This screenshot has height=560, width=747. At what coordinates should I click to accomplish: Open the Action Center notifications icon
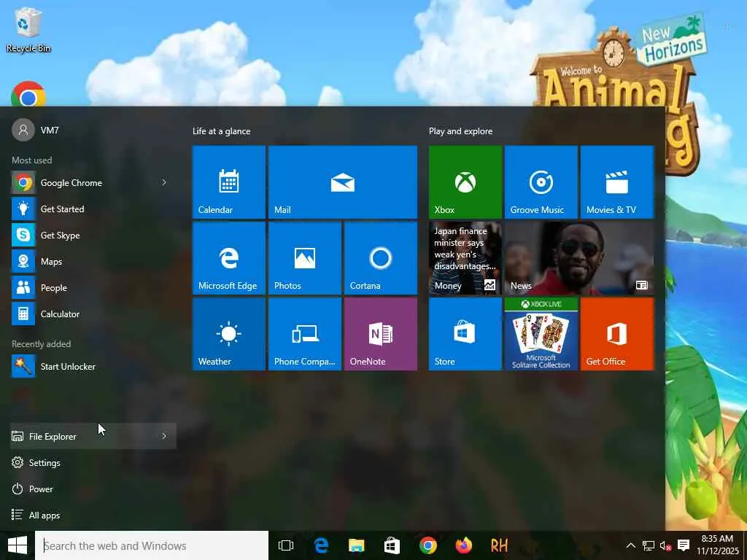pyautogui.click(x=684, y=545)
